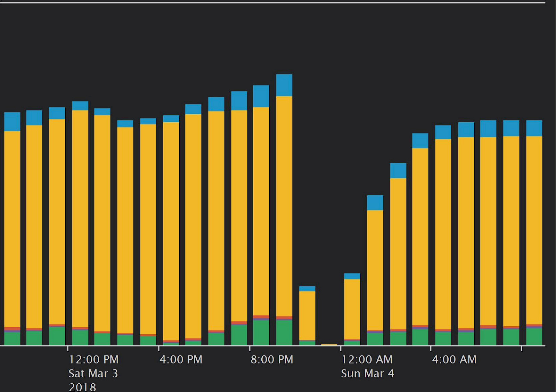
Task: Click the 4:00 PM axis label
Action: pos(181,359)
